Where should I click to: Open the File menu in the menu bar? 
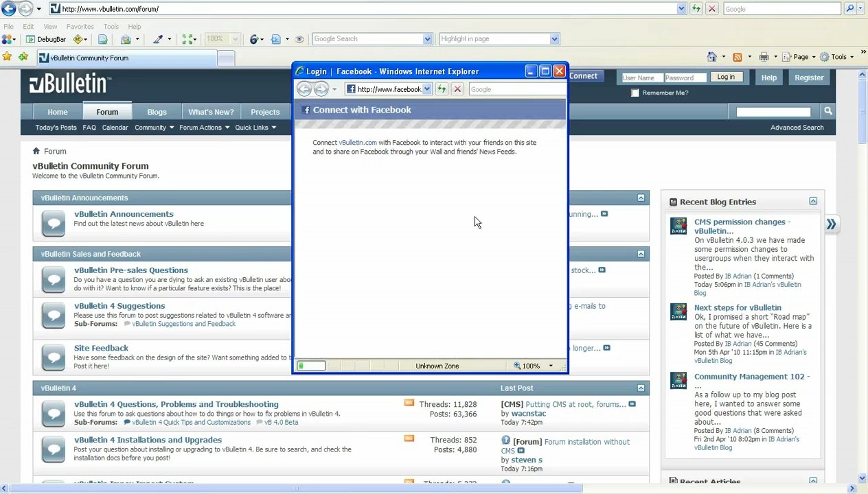tap(8, 27)
